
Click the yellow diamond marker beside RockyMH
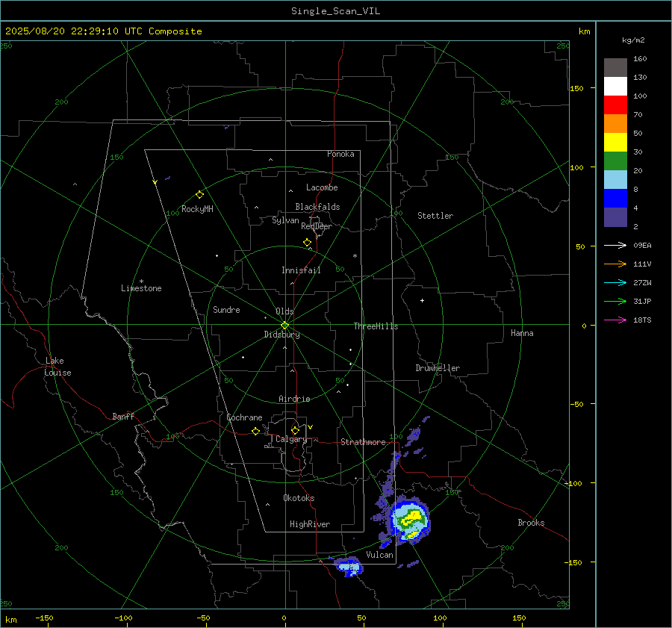pyautogui.click(x=199, y=195)
